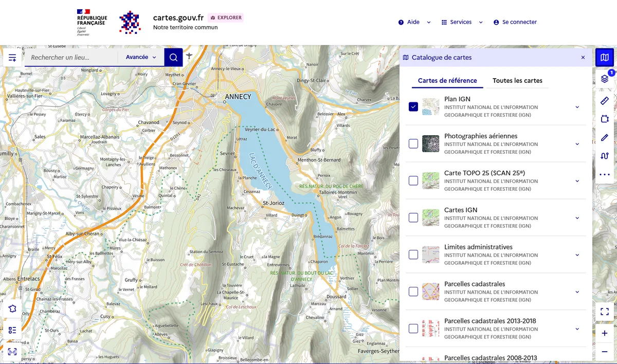Click the Limites administratives title
This screenshot has height=364, width=617.
[478, 247]
